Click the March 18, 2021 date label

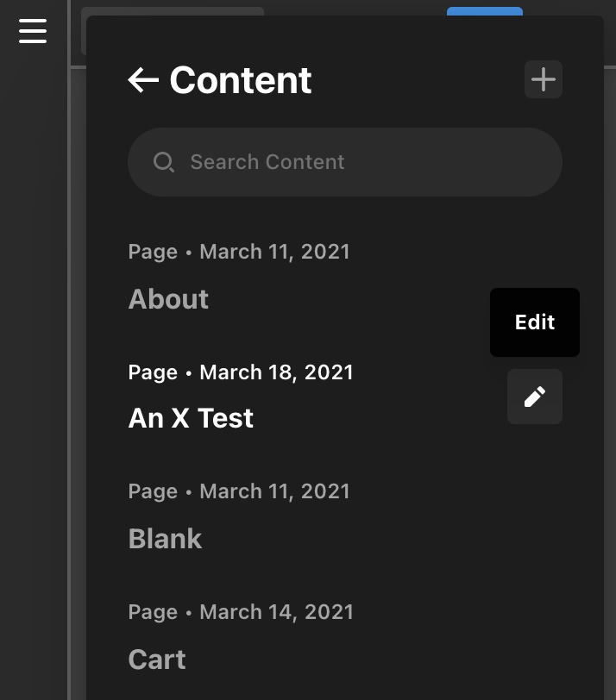coord(276,372)
